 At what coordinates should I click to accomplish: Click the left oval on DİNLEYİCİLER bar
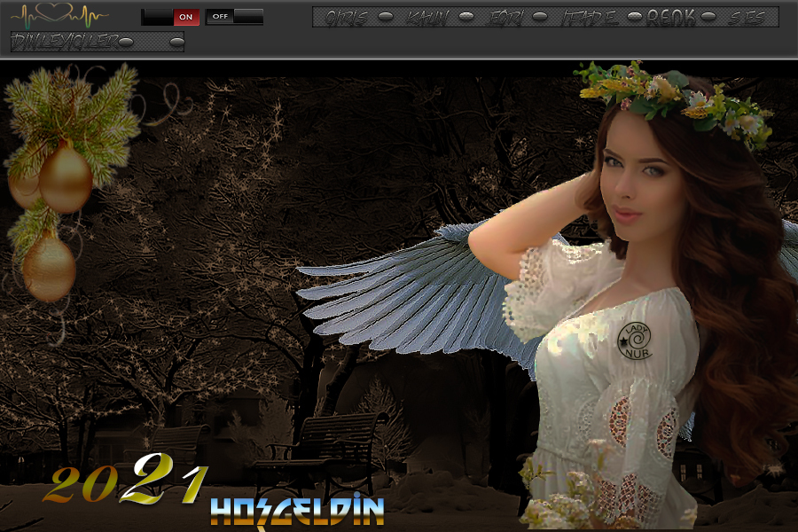(127, 42)
